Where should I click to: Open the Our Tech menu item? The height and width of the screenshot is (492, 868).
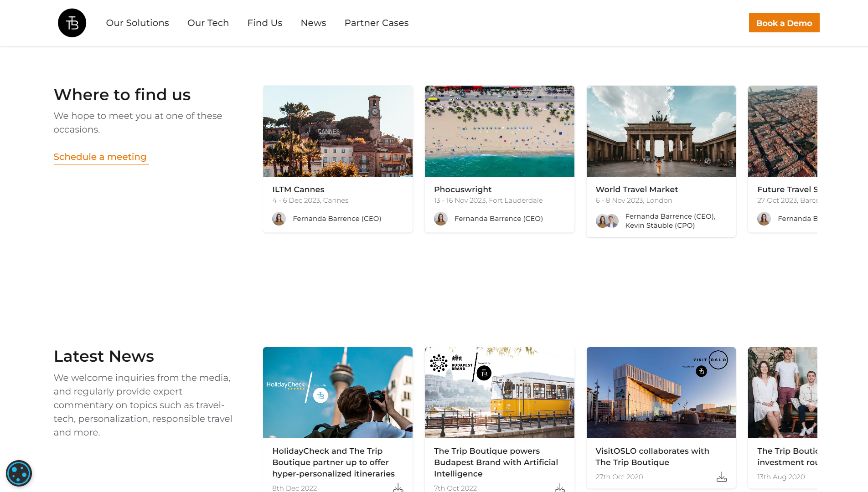208,23
